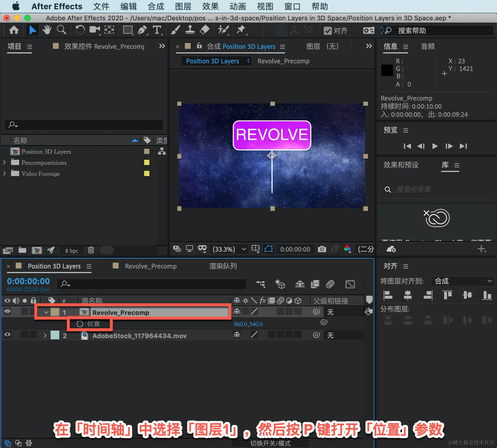Jump to first frame in preview panel
497x448 pixels.
407,146
